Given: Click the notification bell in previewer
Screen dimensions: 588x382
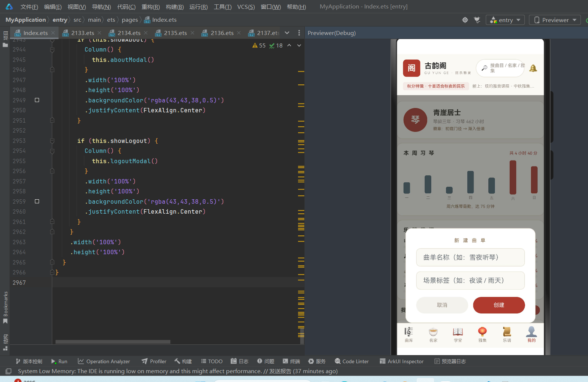Looking at the screenshot, I should [x=533, y=68].
